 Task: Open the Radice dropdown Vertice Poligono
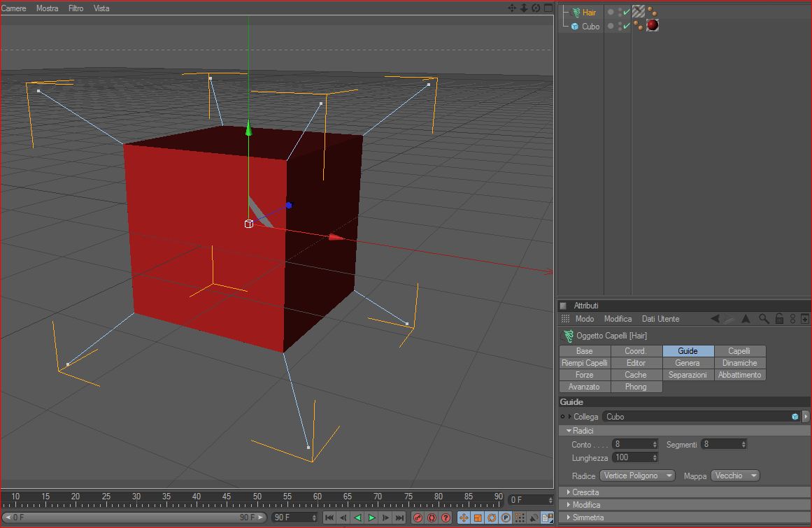point(637,476)
